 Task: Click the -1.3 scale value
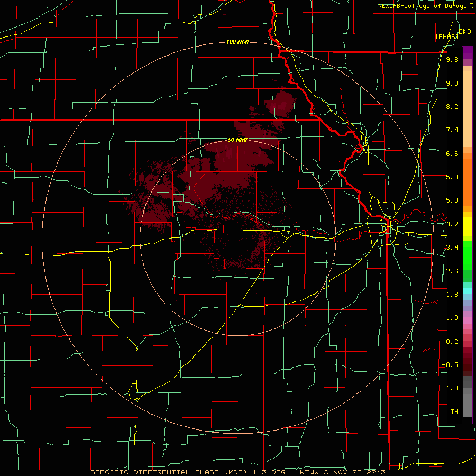click(450, 388)
